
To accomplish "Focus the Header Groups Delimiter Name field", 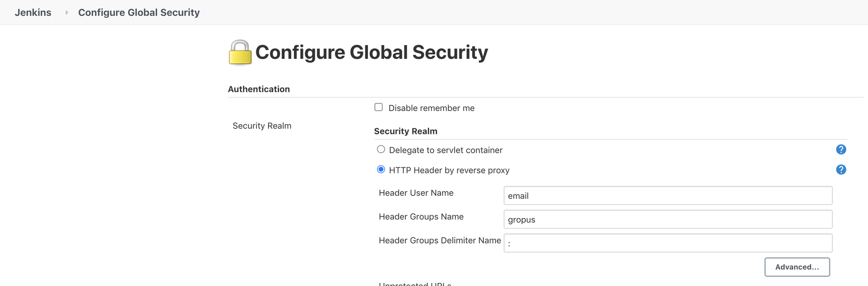I will (x=668, y=243).
